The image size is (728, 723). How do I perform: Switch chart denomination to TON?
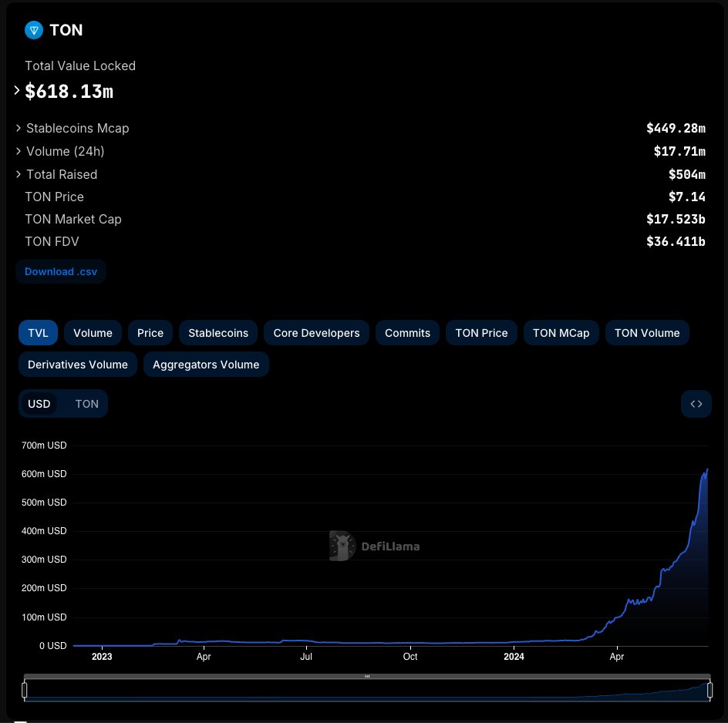pyautogui.click(x=87, y=404)
